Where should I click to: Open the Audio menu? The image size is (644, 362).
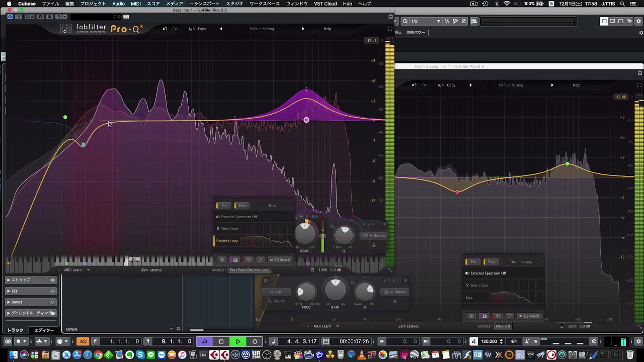point(118,4)
